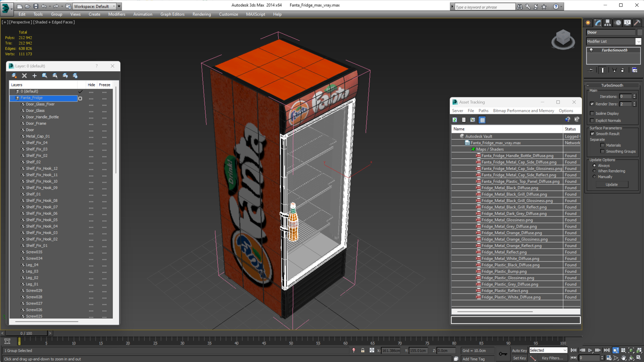Open the Display command panel tab
Viewport: 644px width, 362px height.
[627, 23]
